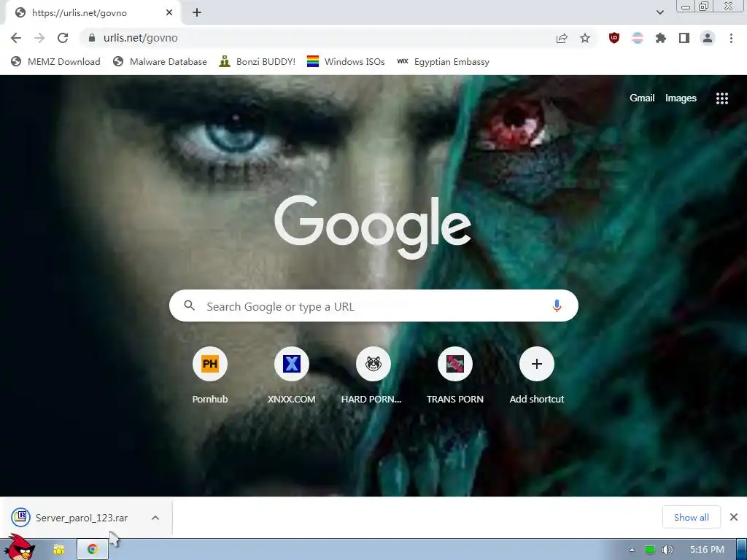Open the Chrome profile avatar

(x=708, y=38)
